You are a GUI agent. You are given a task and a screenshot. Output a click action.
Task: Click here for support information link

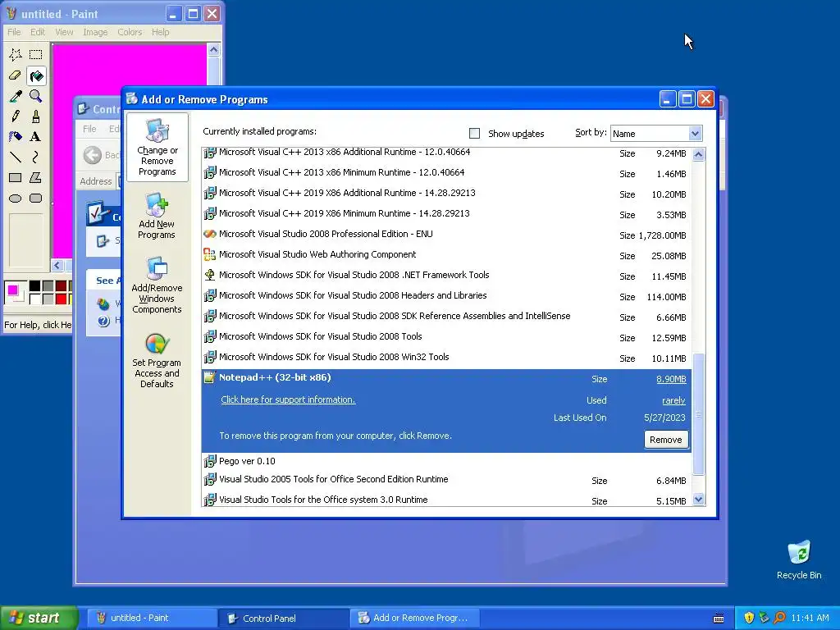pyautogui.click(x=288, y=399)
